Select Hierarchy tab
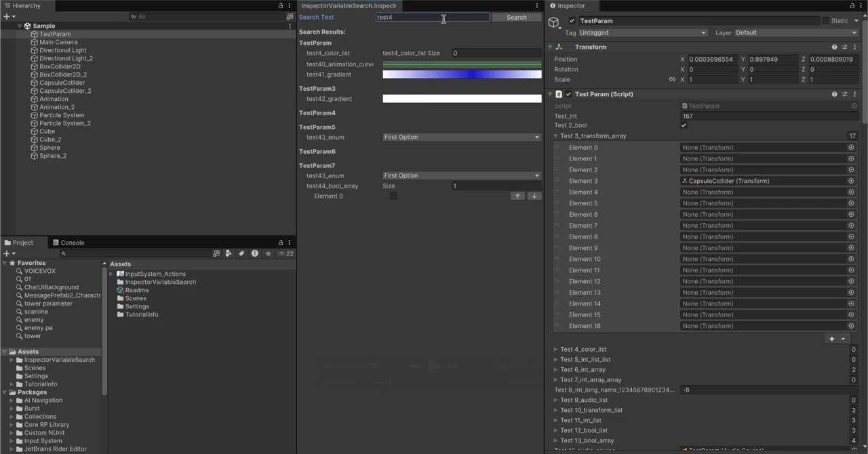This screenshot has width=868, height=454. point(22,5)
